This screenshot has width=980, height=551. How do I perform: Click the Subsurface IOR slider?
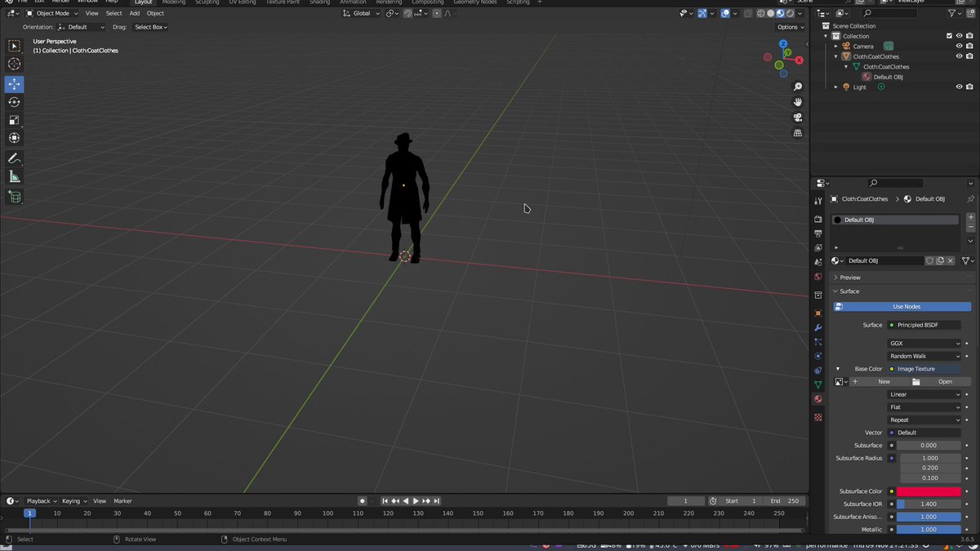point(929,504)
